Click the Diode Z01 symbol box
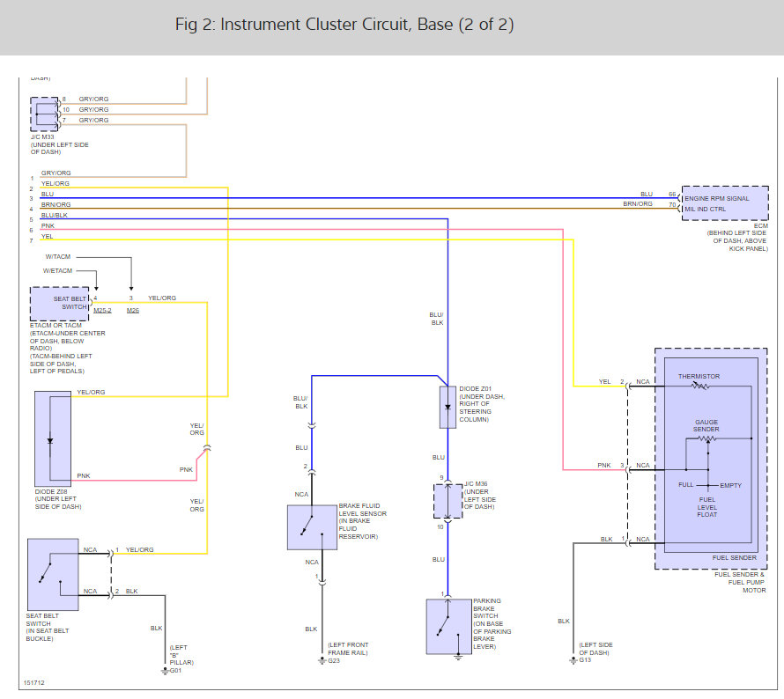 (x=447, y=408)
